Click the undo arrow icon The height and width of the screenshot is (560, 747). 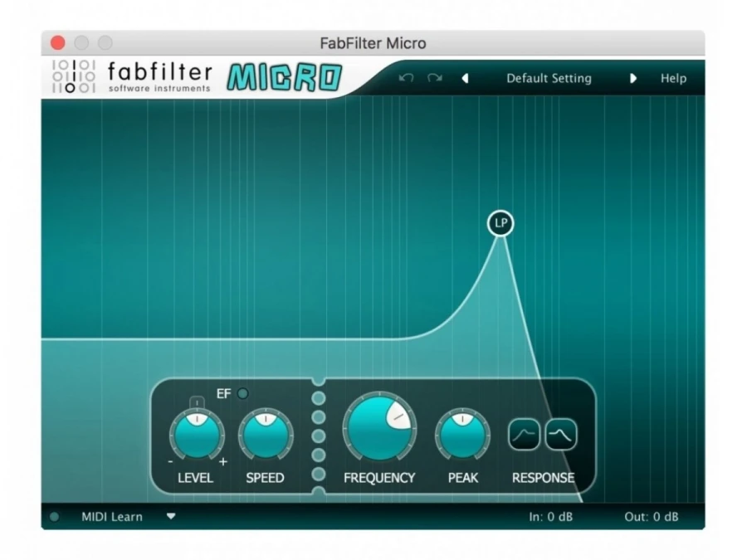(x=406, y=78)
